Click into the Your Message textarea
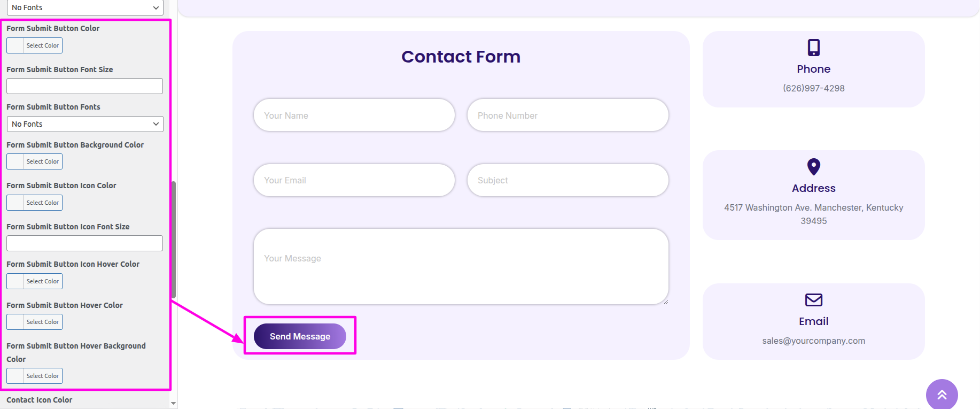Screen dimensions: 980x409 point(461,267)
